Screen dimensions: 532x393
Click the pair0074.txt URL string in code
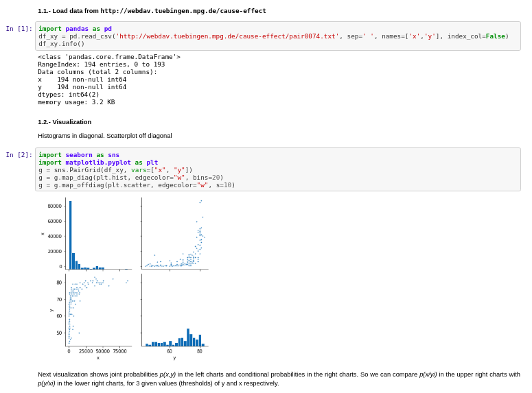[x=228, y=36]
